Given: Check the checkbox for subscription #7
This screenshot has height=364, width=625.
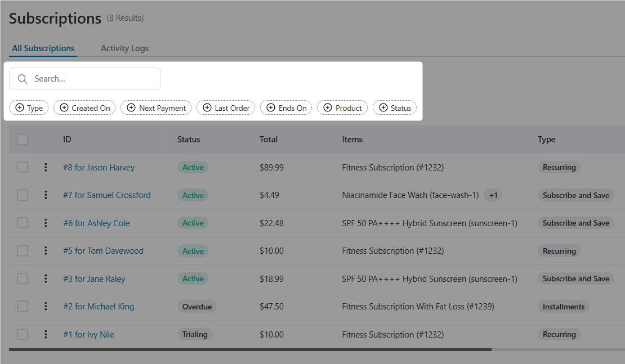Looking at the screenshot, I should 23,195.
